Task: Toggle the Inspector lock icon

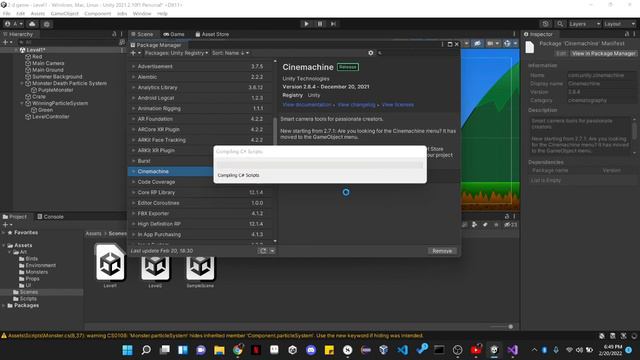Action: 627,34
